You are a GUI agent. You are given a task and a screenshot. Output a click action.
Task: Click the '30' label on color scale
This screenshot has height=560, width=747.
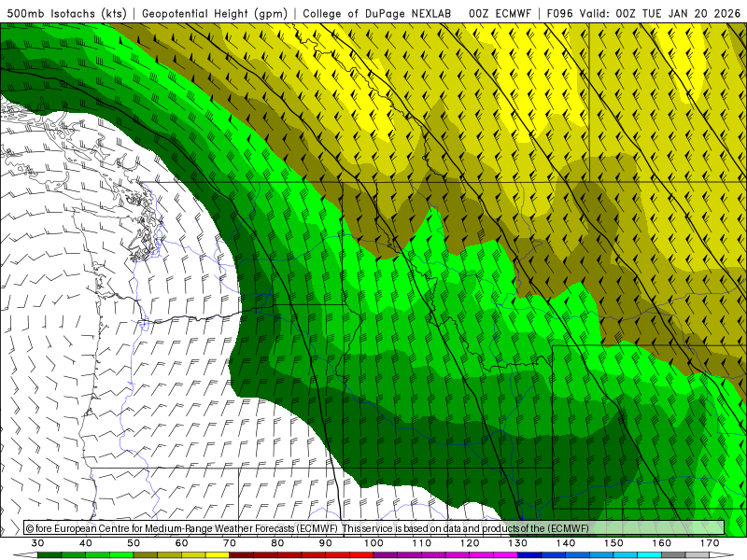point(37,543)
